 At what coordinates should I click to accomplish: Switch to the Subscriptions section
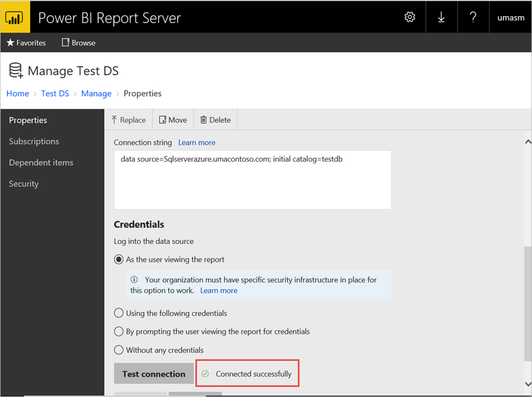point(33,141)
